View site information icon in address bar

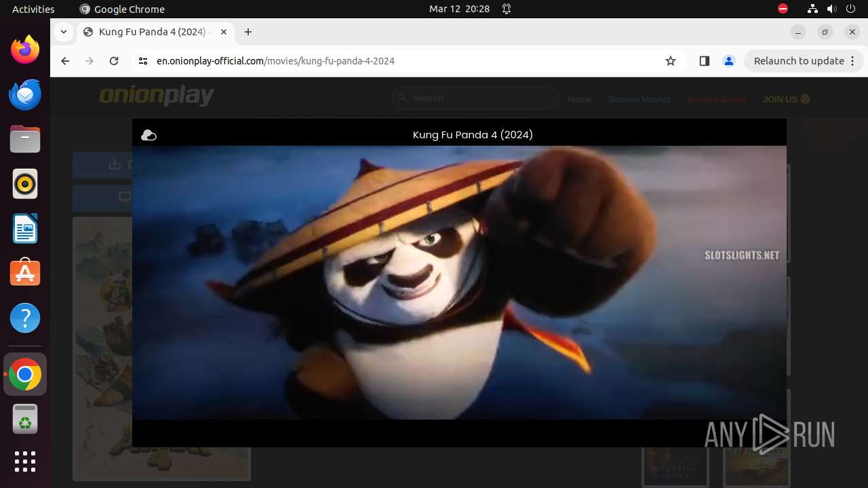point(142,61)
